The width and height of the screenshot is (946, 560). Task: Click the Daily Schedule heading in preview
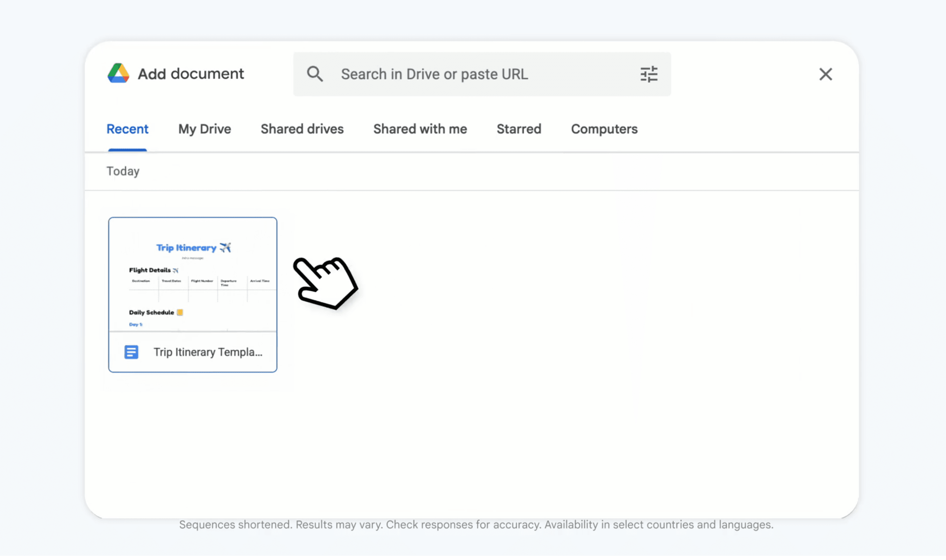(x=151, y=313)
